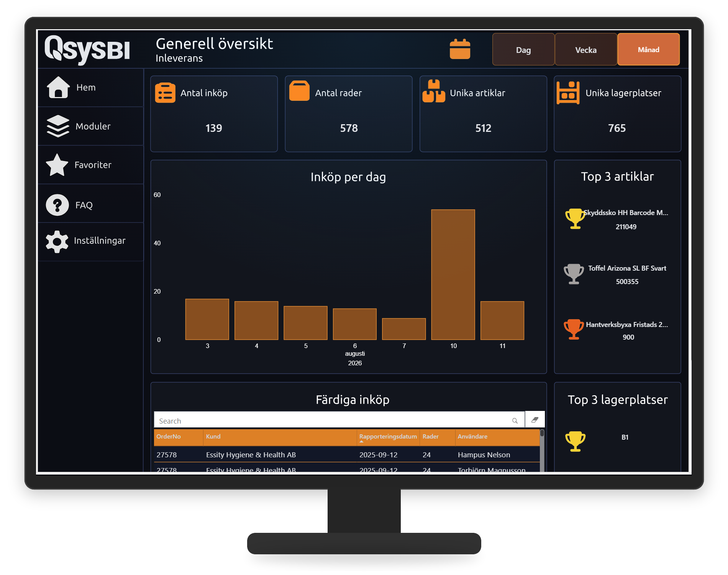The height and width of the screenshot is (575, 728).
Task: Sort by Rapporteringsdatum column header
Action: tap(388, 437)
